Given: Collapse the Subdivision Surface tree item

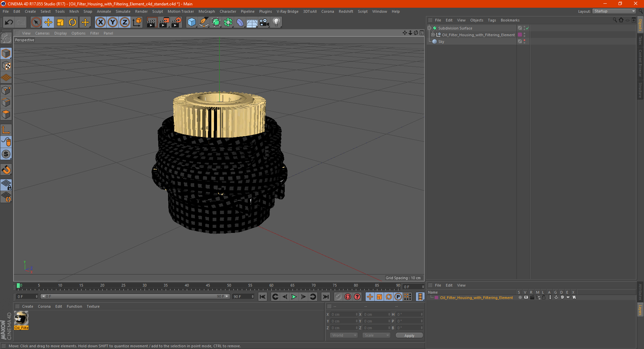Looking at the screenshot, I should point(429,28).
